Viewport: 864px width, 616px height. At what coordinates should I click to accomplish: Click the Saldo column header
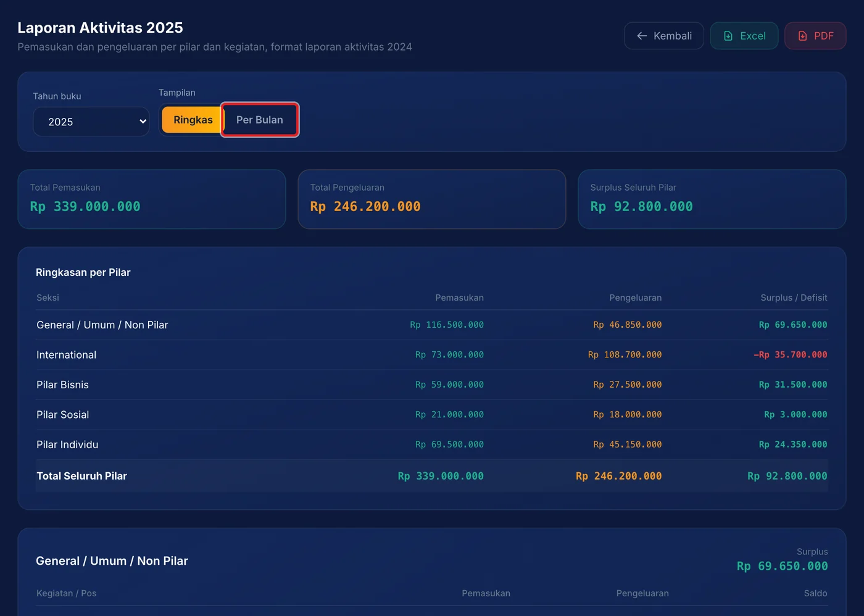815,593
